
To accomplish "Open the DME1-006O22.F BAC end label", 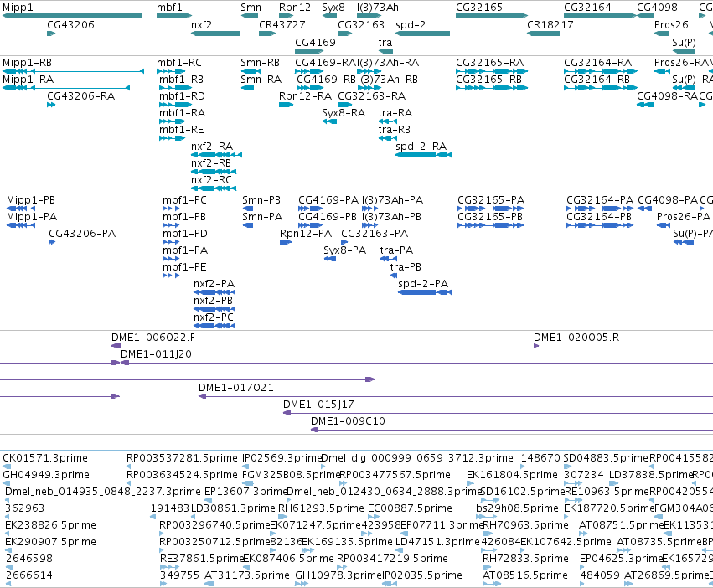I will tap(153, 337).
